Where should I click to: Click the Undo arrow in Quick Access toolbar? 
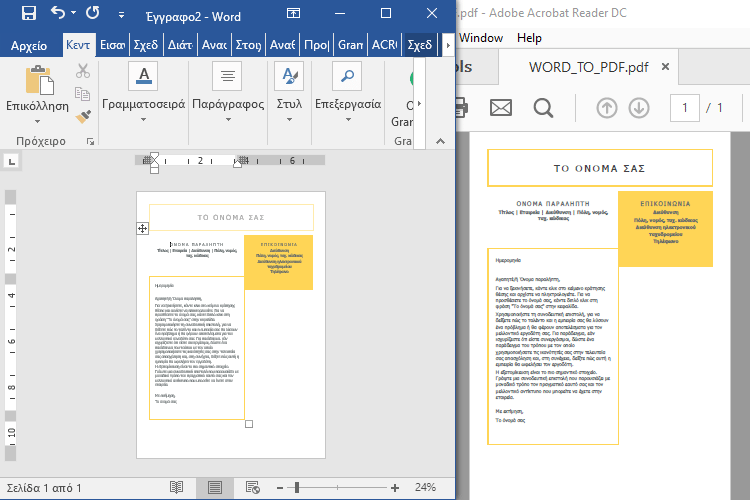[x=58, y=14]
